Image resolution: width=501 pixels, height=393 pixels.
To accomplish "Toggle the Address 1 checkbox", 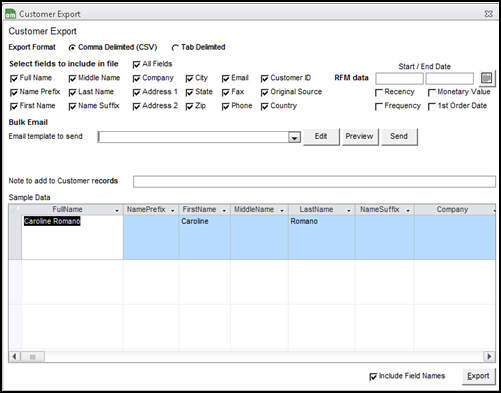I will tap(136, 92).
